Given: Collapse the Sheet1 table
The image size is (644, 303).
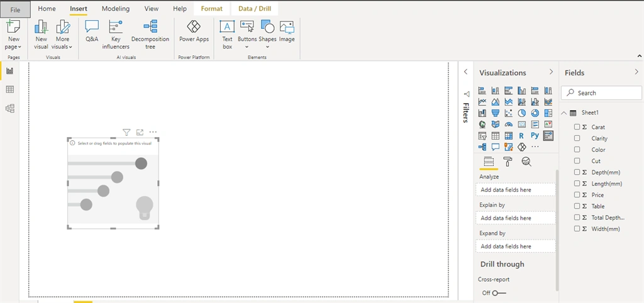Looking at the screenshot, I should pos(564,113).
